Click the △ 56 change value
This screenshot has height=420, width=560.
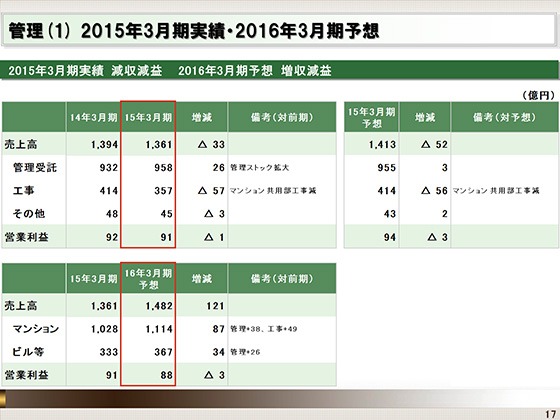point(434,191)
